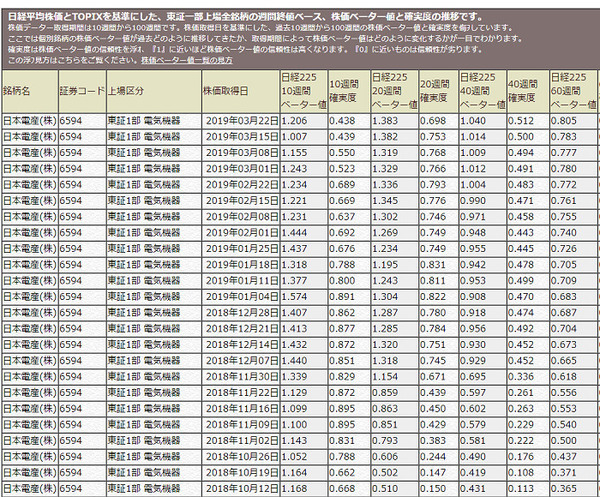The width and height of the screenshot is (600, 497).
Task: Click the 上場区分 column header
Action: pyautogui.click(x=154, y=91)
